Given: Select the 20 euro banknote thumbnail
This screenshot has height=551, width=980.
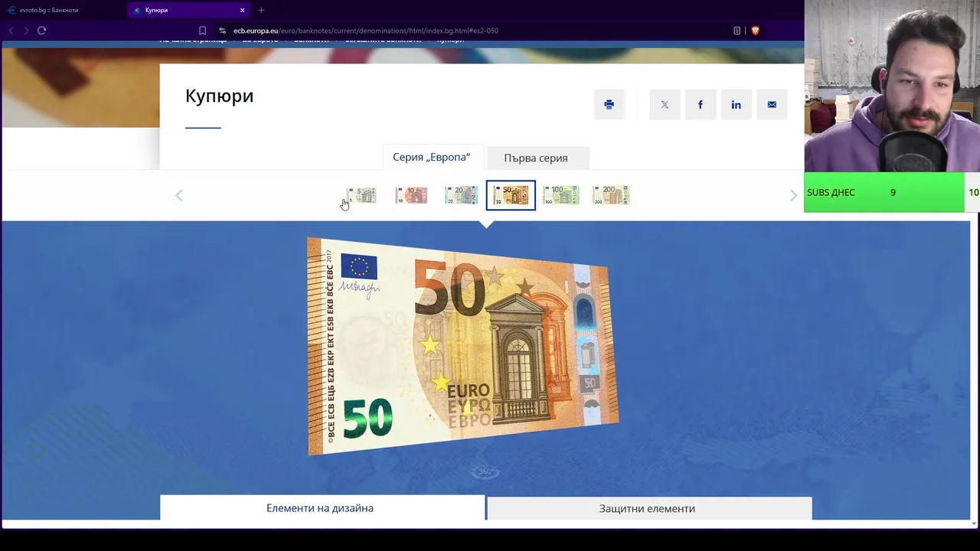Looking at the screenshot, I should coord(461,195).
